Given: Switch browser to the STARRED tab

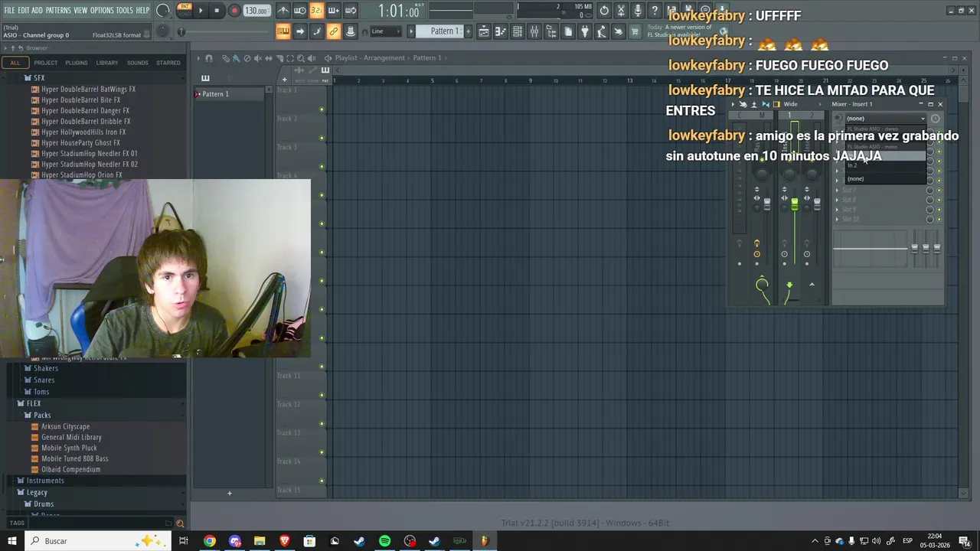Looking at the screenshot, I should 168,63.
